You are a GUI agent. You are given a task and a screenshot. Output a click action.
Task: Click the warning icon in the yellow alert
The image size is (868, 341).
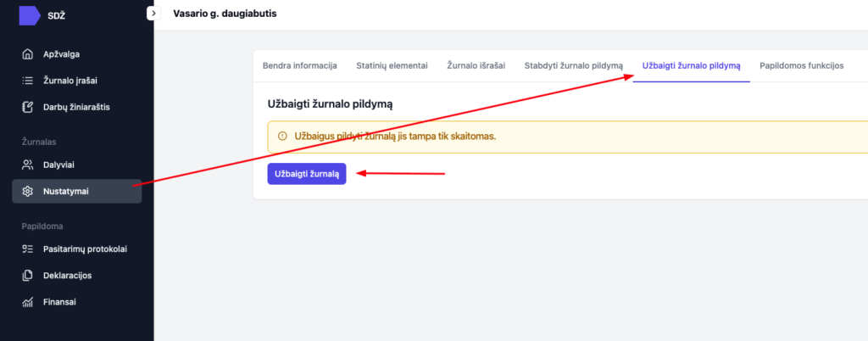(282, 136)
